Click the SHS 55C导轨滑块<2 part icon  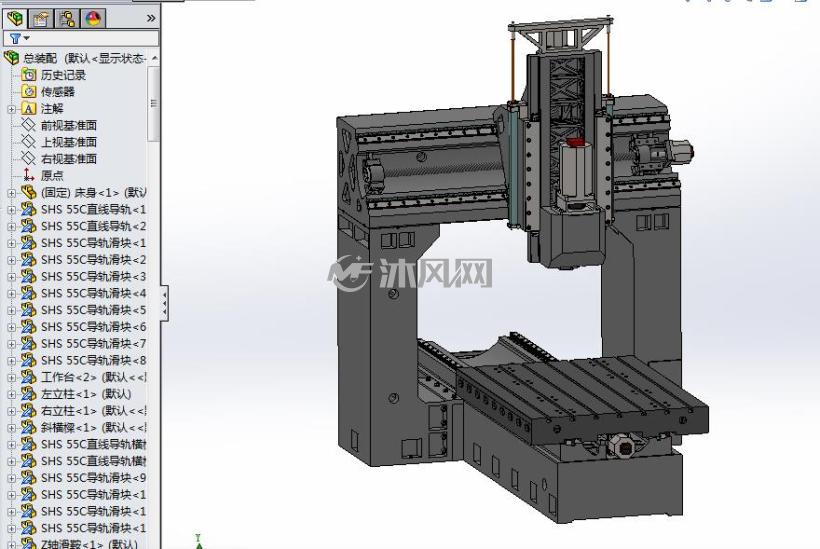pyautogui.click(x=28, y=259)
